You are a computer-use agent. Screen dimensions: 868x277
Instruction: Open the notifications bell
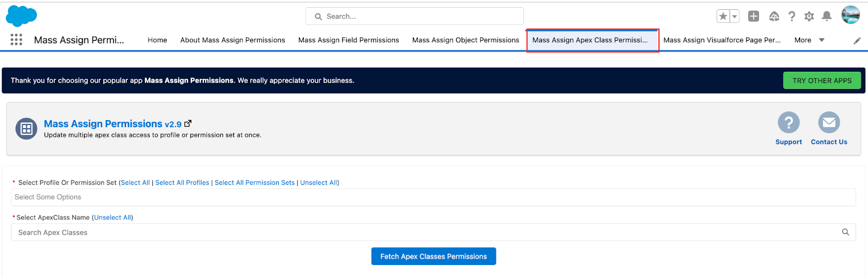tap(827, 16)
